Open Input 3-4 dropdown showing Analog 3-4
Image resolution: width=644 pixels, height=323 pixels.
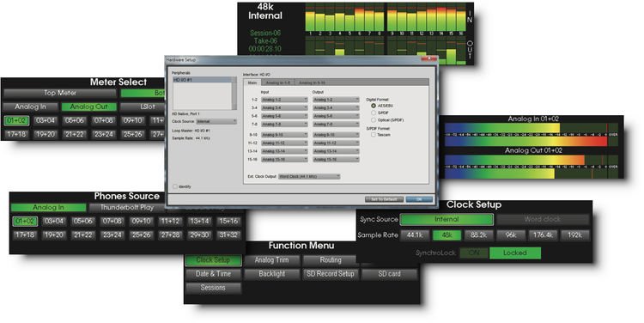[x=284, y=107]
